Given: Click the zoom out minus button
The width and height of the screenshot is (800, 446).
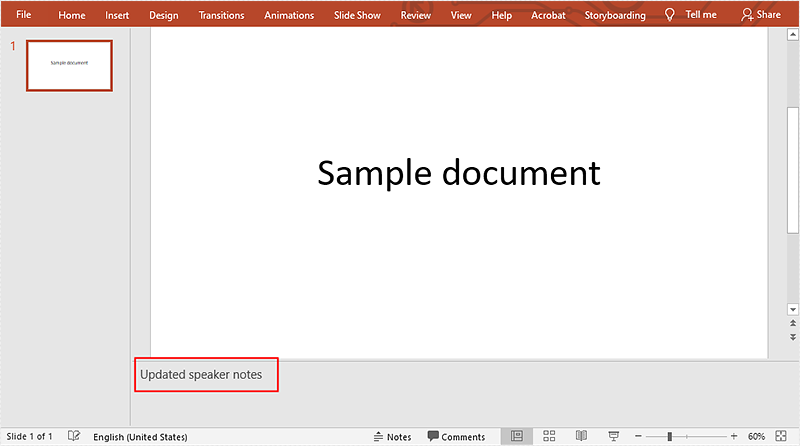Looking at the screenshot, I should tap(638, 436).
